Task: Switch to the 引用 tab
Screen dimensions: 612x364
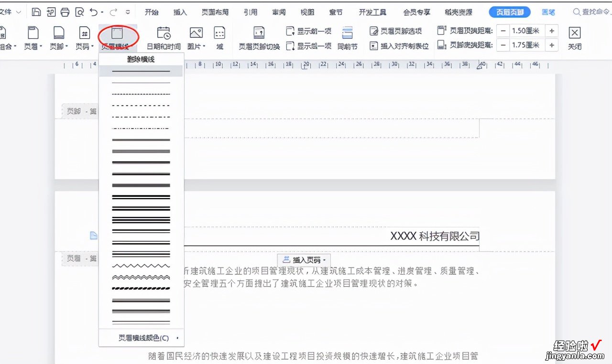Action: point(250,12)
